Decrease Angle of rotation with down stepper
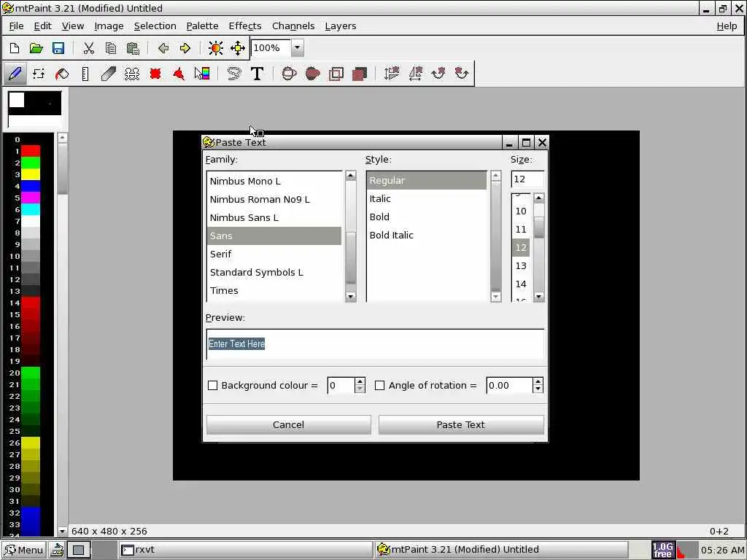The width and height of the screenshot is (747, 560). [x=538, y=389]
